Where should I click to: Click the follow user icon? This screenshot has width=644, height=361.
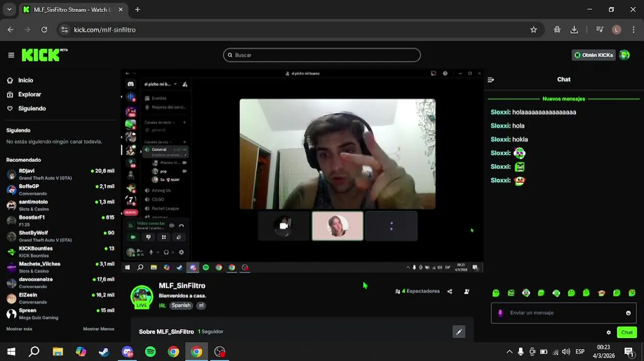467,291
